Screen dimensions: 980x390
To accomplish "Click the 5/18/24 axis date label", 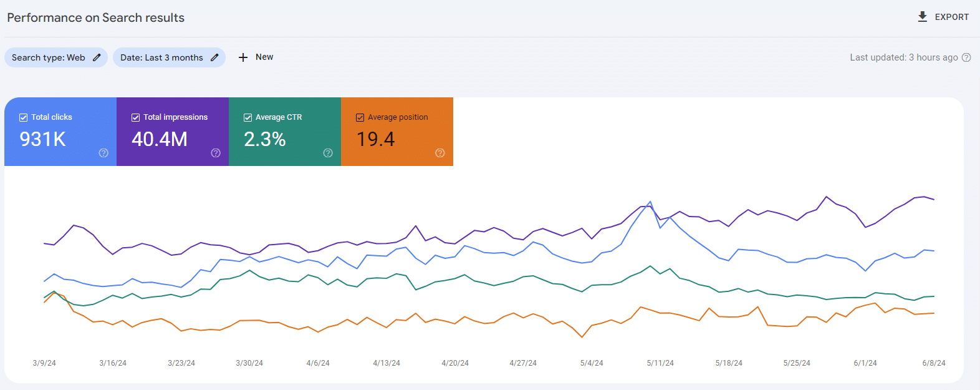I will point(729,363).
